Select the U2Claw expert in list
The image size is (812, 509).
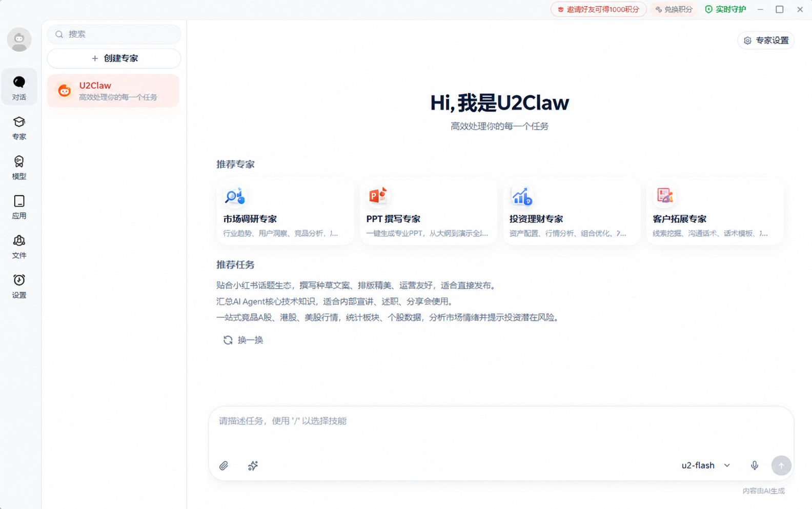click(x=113, y=91)
